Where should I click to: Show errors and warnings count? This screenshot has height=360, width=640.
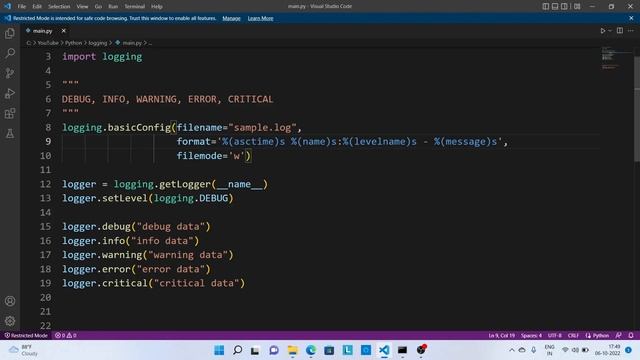66,336
